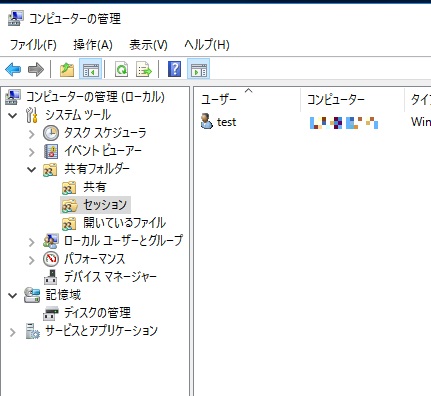Select ローカル ユーザーとグループ label

(123, 241)
